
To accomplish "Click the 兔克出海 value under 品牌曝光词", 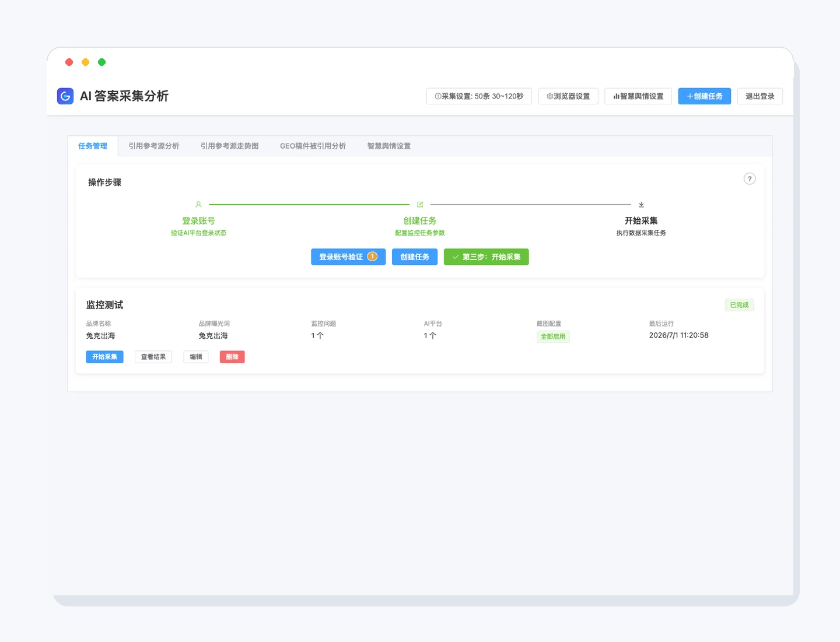I will coord(213,336).
